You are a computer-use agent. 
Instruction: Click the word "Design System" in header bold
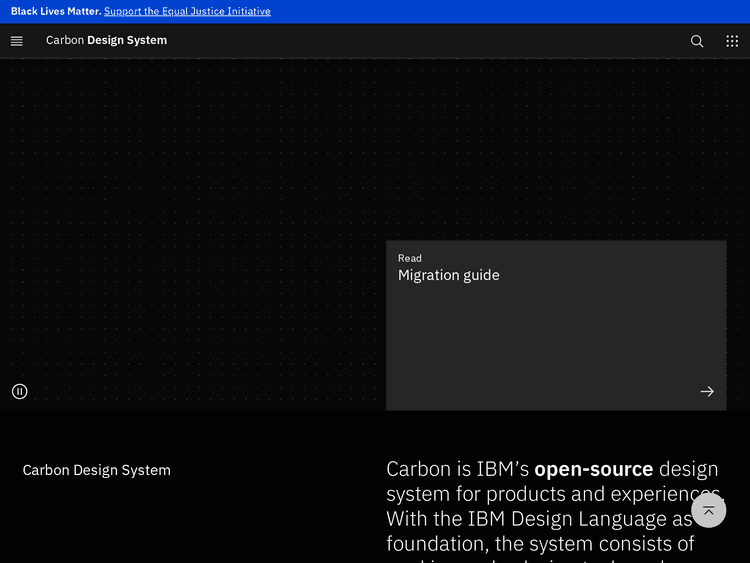(127, 41)
